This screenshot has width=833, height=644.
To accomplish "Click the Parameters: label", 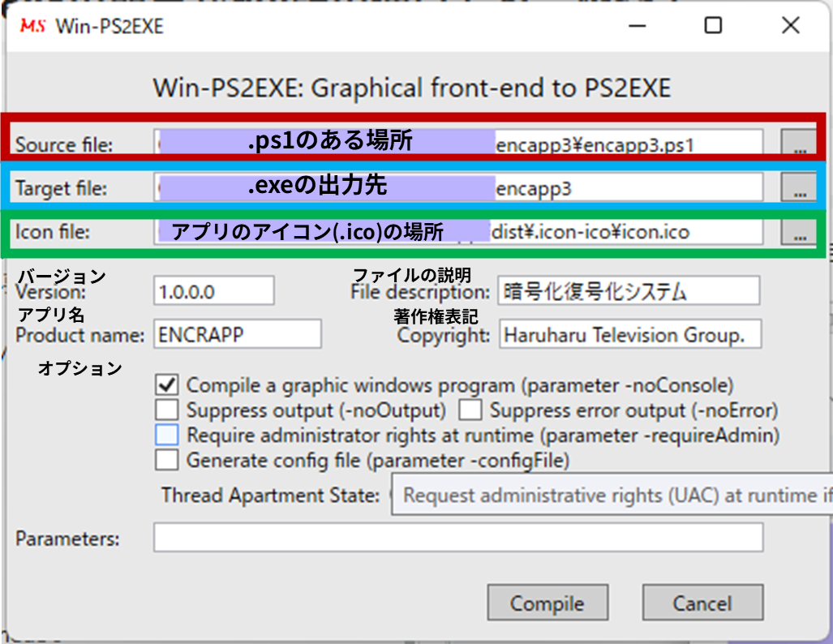I will (67, 539).
